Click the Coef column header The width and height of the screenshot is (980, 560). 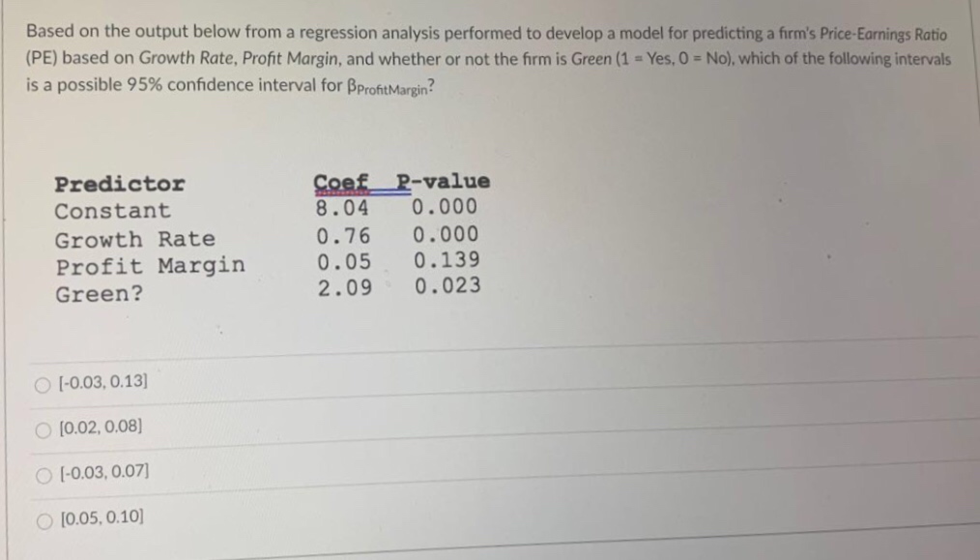coord(338,181)
